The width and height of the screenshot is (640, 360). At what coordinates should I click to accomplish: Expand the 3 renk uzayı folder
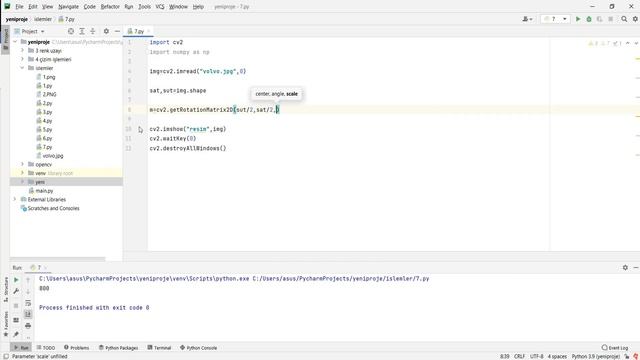tap(22, 51)
